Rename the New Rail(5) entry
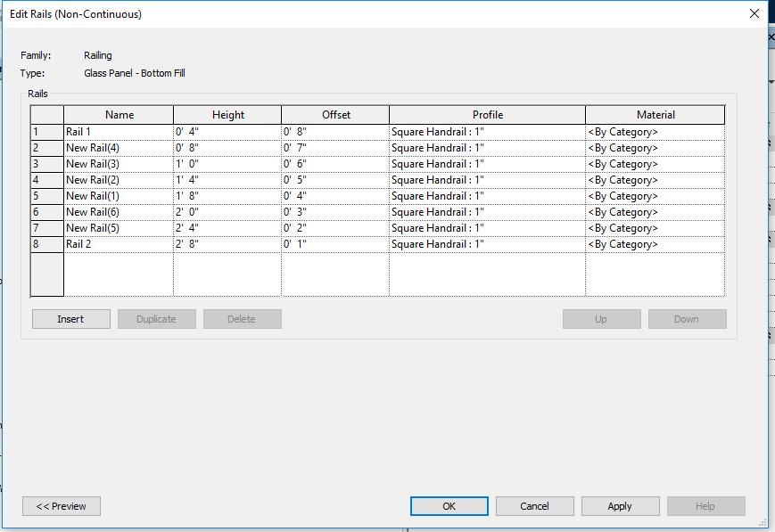775x532 pixels. 119,227
